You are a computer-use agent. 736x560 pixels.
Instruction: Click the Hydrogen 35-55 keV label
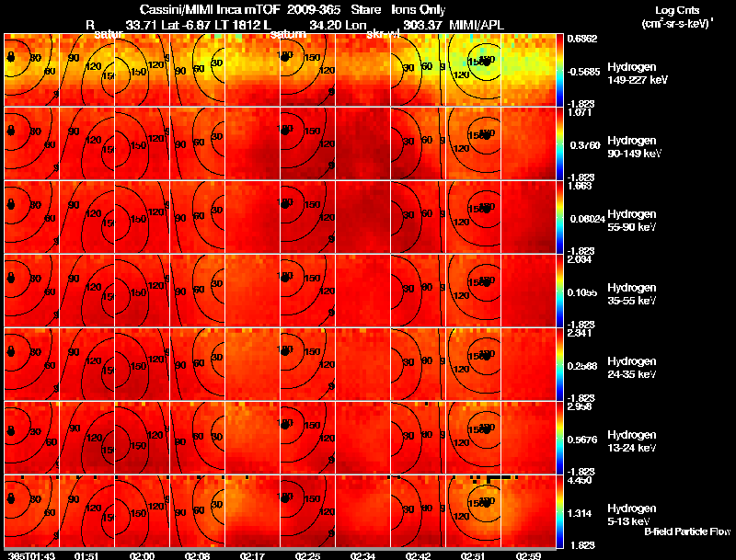point(632,294)
